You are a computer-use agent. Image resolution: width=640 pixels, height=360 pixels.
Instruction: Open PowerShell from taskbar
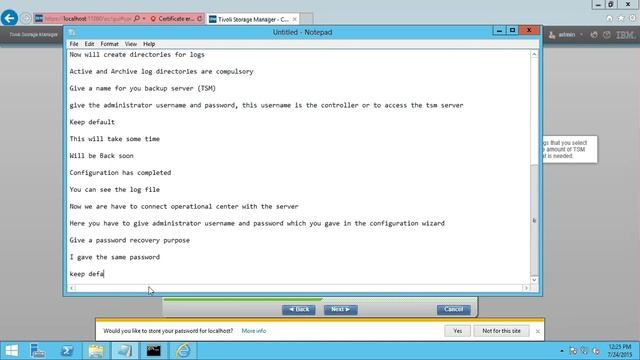(67, 351)
